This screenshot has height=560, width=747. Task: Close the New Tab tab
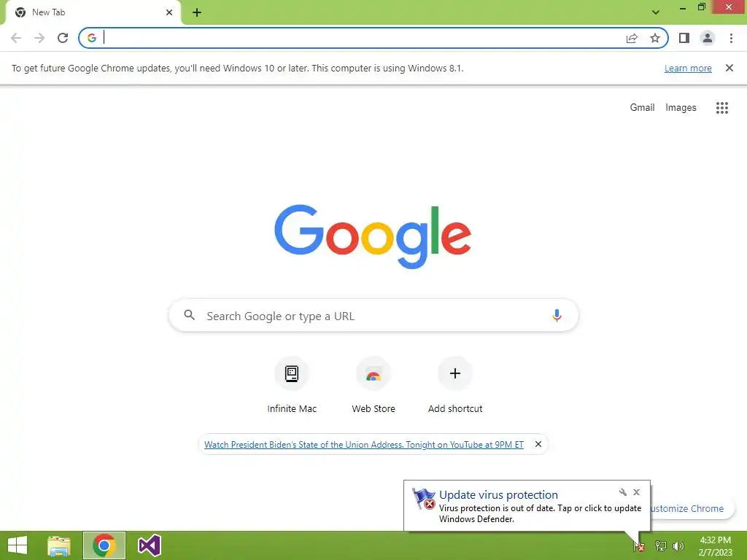(169, 12)
